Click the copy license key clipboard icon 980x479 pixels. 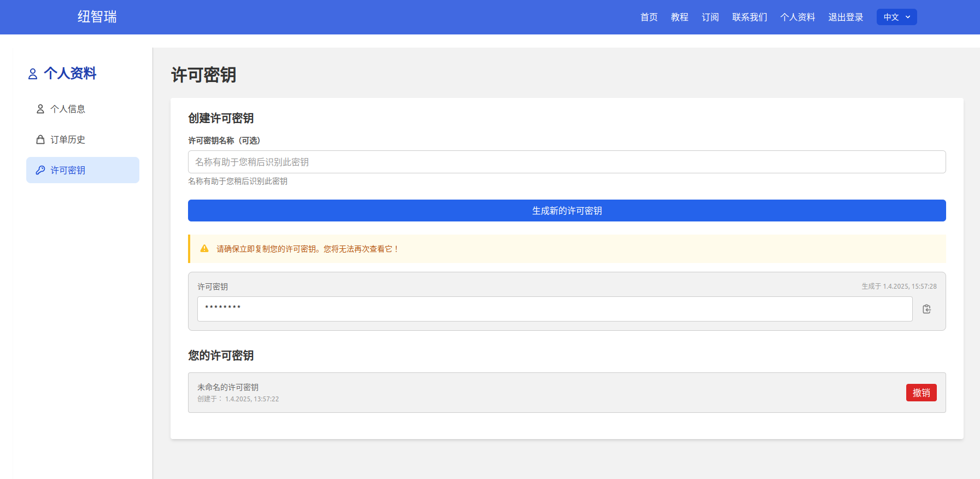(926, 309)
